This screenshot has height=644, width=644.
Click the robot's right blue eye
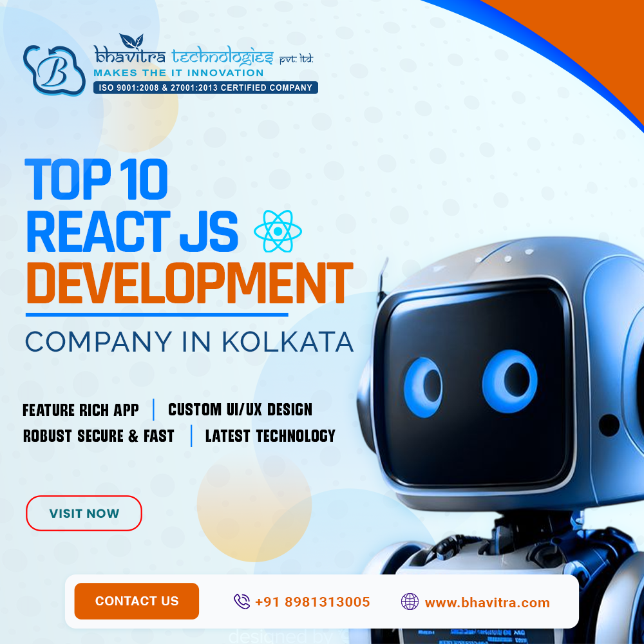509,381
